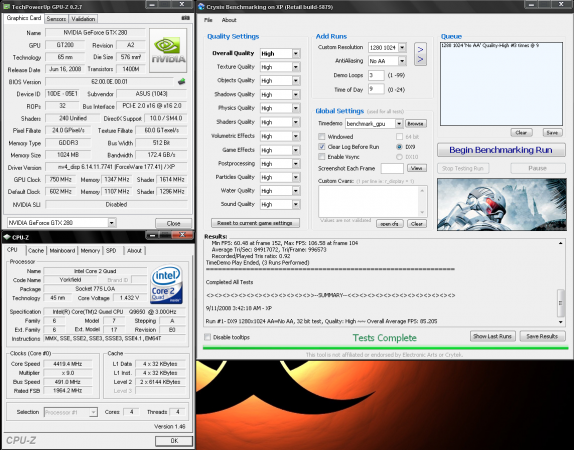Switch to CPU-Z Cache tab
The width and height of the screenshot is (574, 450).
(x=36, y=251)
